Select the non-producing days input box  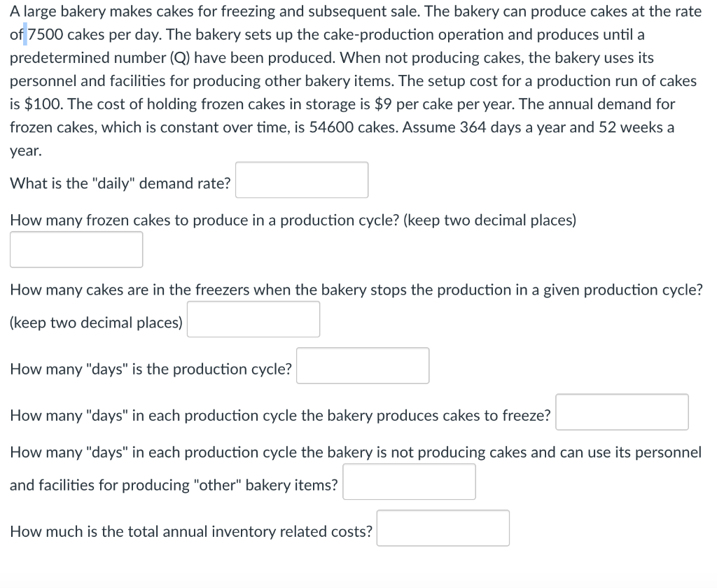pos(408,482)
